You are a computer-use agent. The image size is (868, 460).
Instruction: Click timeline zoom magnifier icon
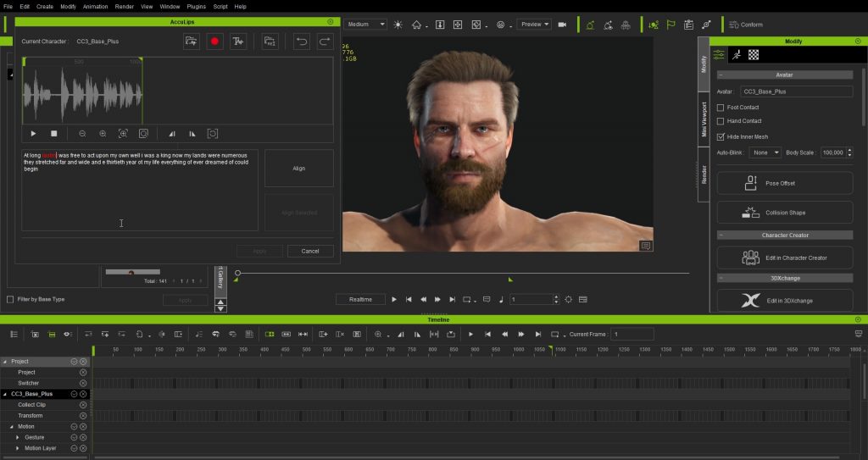pyautogui.click(x=378, y=335)
